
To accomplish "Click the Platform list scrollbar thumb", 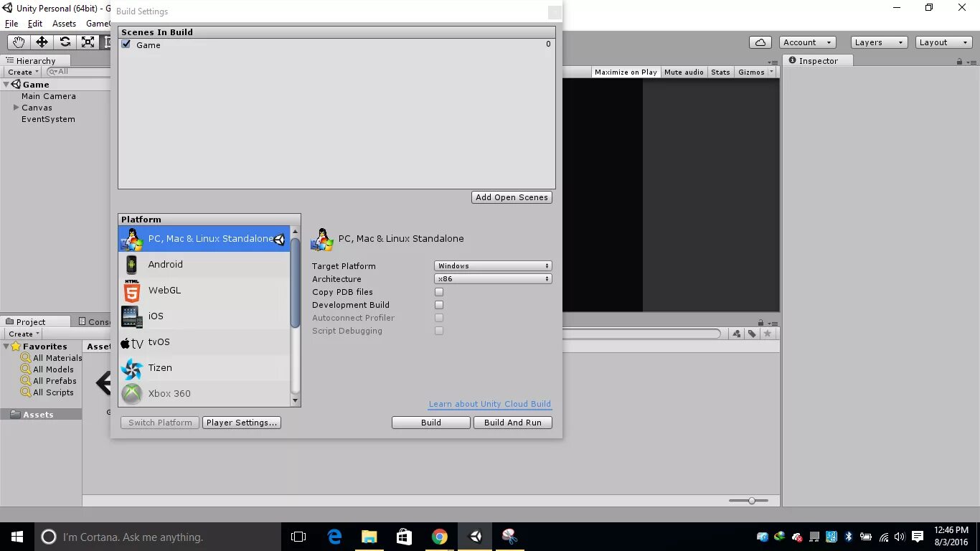I will point(295,283).
